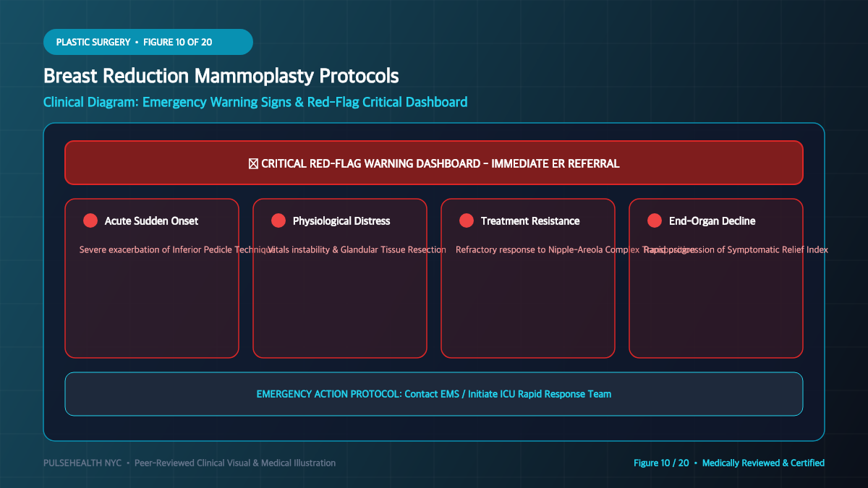Image resolution: width=868 pixels, height=488 pixels.
Task: Click the PULSEHEALTH NYC footer text
Action: pos(190,463)
